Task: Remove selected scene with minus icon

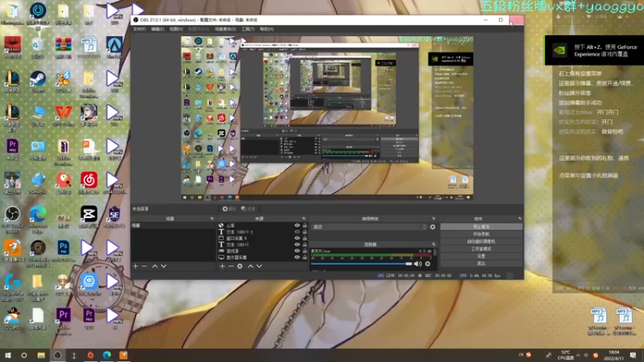Action: pos(144,266)
